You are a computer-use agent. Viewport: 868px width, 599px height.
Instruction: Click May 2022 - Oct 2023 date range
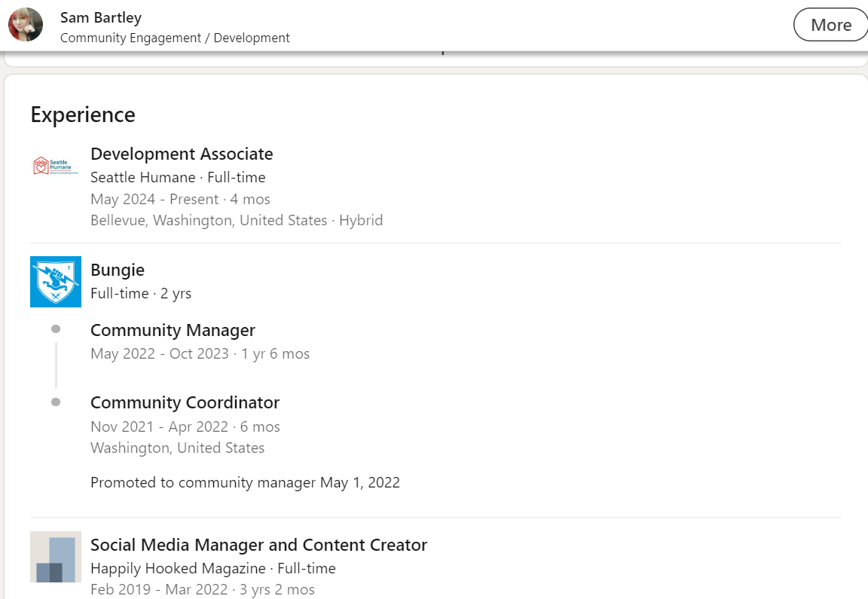pos(160,354)
